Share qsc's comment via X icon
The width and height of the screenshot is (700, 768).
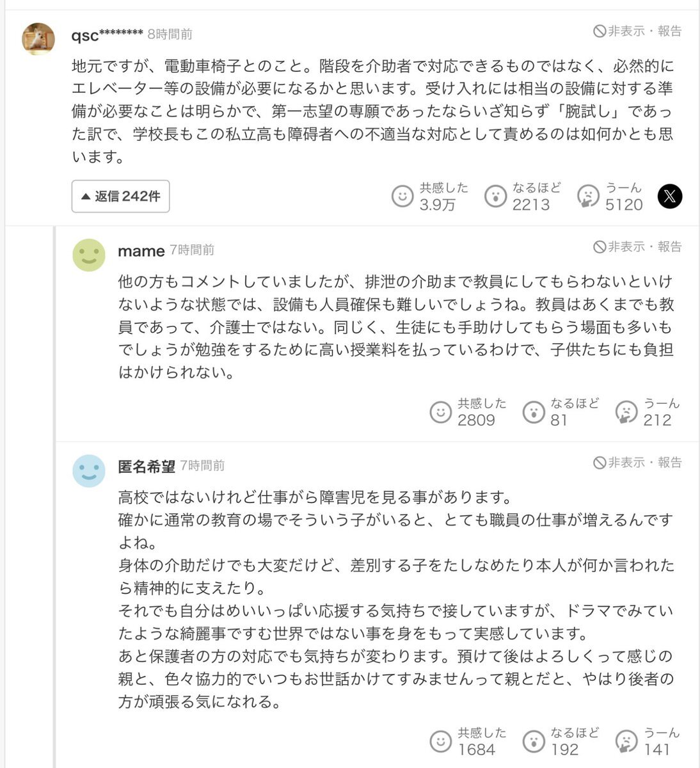pos(669,196)
